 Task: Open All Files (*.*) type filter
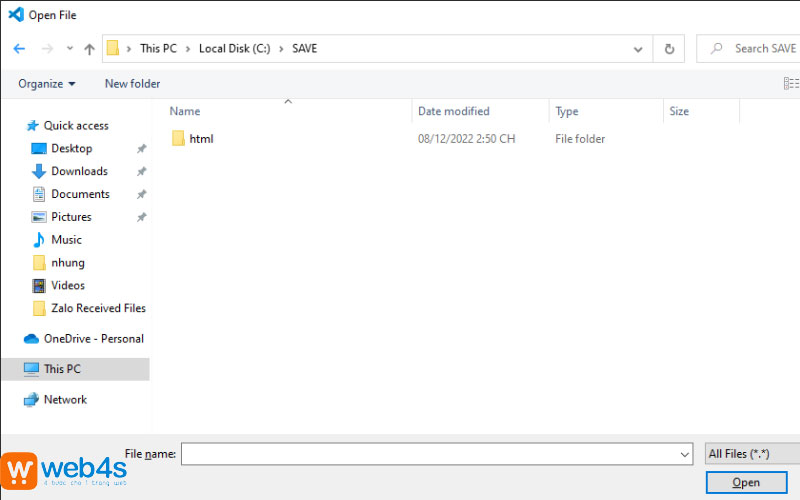click(752, 454)
